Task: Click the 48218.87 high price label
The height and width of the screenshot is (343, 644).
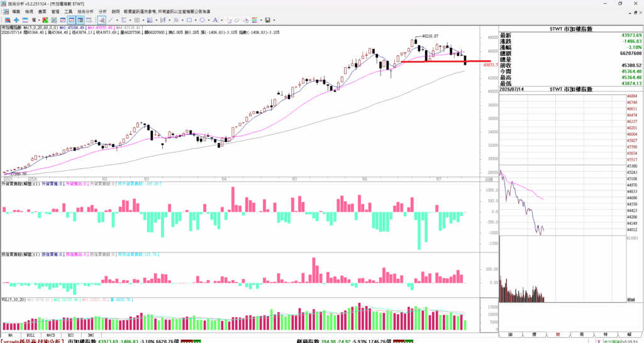Action: (430, 36)
